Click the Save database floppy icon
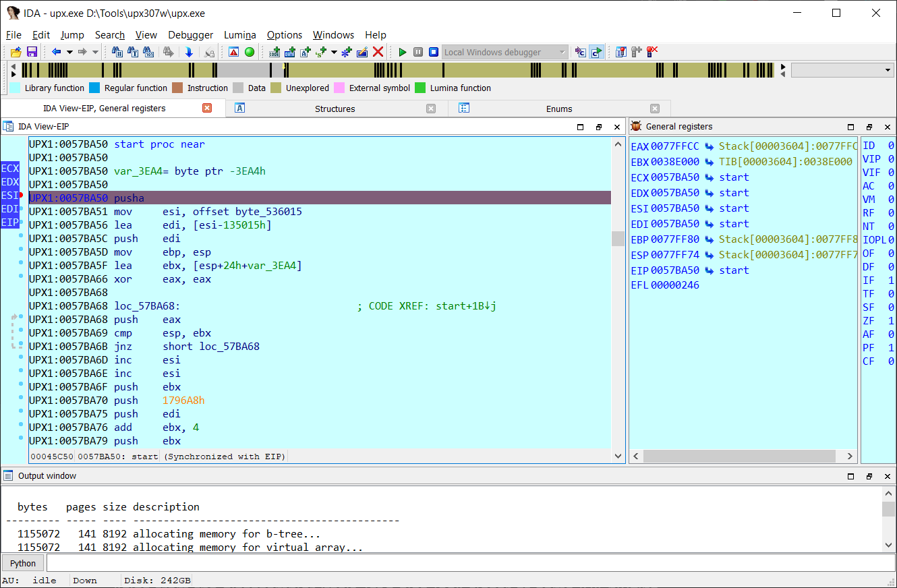This screenshot has width=897, height=588. (32, 52)
